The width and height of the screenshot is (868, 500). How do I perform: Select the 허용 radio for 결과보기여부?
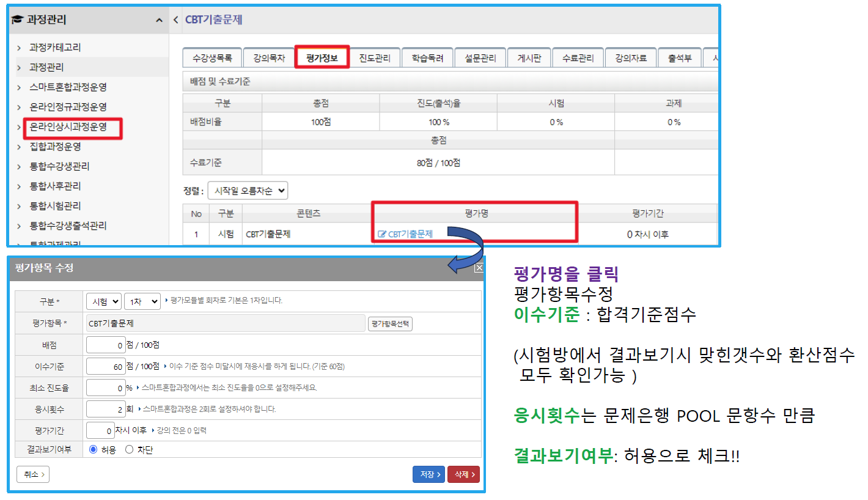point(94,449)
